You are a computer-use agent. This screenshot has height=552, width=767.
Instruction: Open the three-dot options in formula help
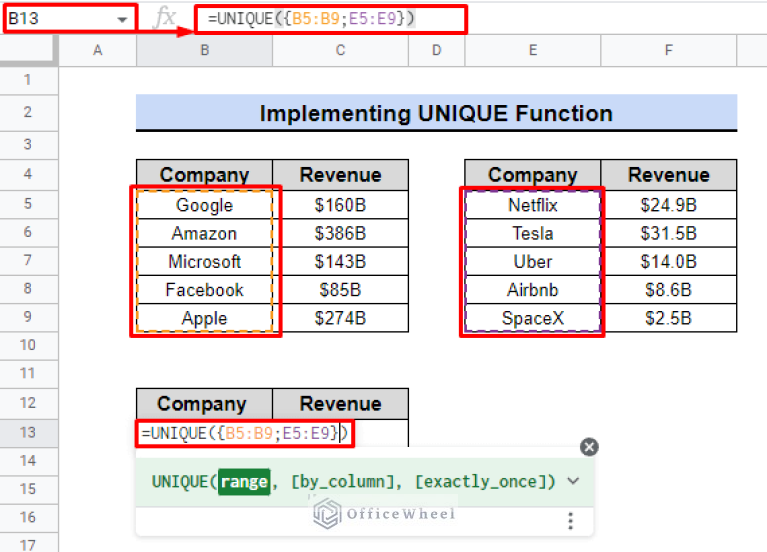pos(570,521)
